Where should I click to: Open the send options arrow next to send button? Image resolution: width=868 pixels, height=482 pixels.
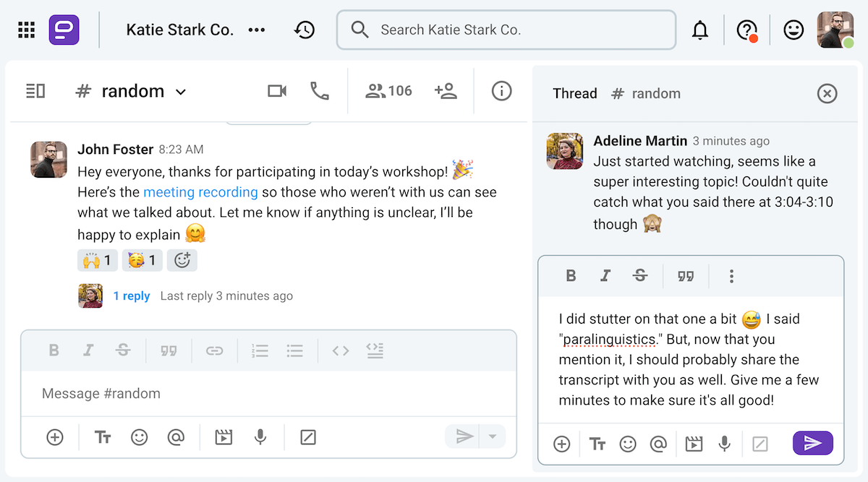pos(493,437)
